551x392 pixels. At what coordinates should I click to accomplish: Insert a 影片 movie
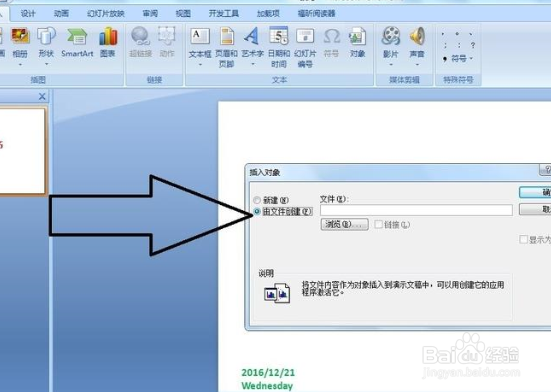391,37
